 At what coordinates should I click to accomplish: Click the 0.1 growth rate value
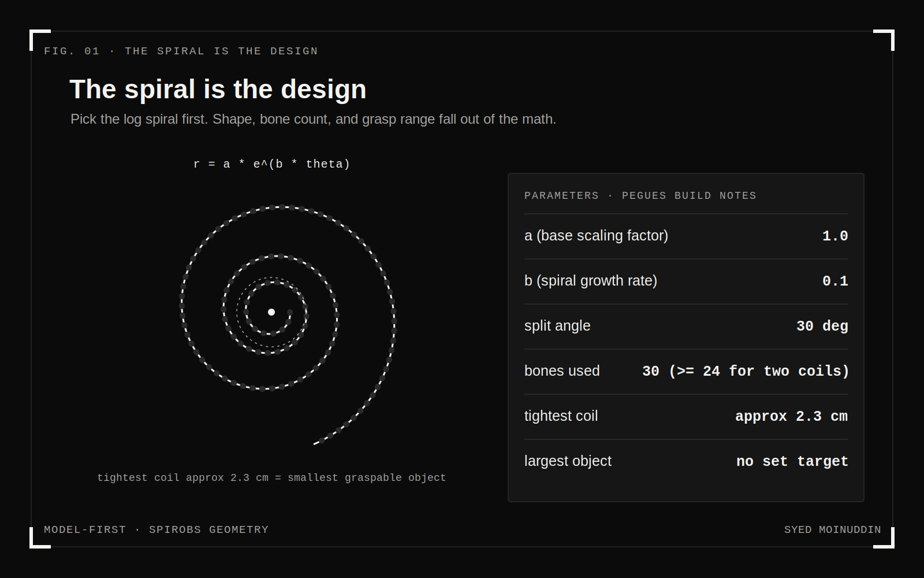tap(835, 281)
